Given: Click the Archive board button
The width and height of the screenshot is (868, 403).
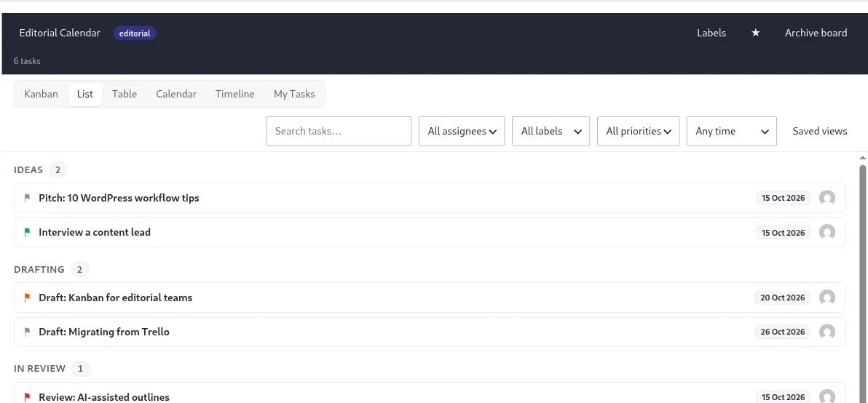Looking at the screenshot, I should (x=816, y=33).
